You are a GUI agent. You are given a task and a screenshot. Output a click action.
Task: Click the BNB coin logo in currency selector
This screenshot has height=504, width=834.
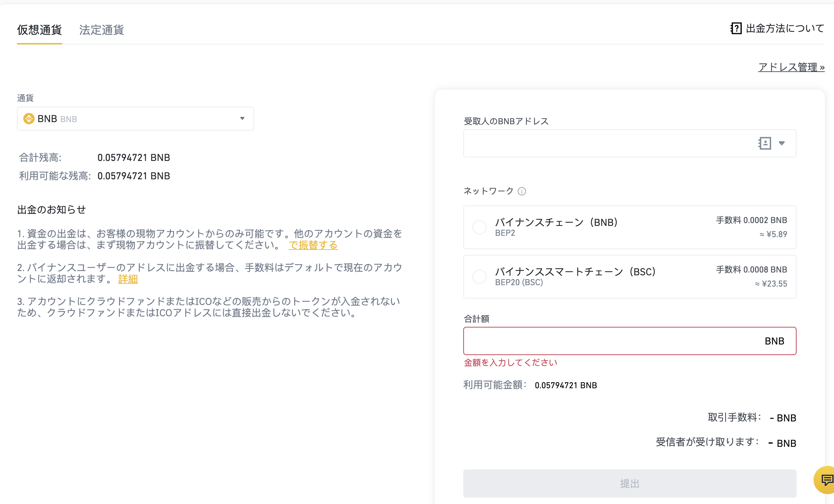(29, 119)
